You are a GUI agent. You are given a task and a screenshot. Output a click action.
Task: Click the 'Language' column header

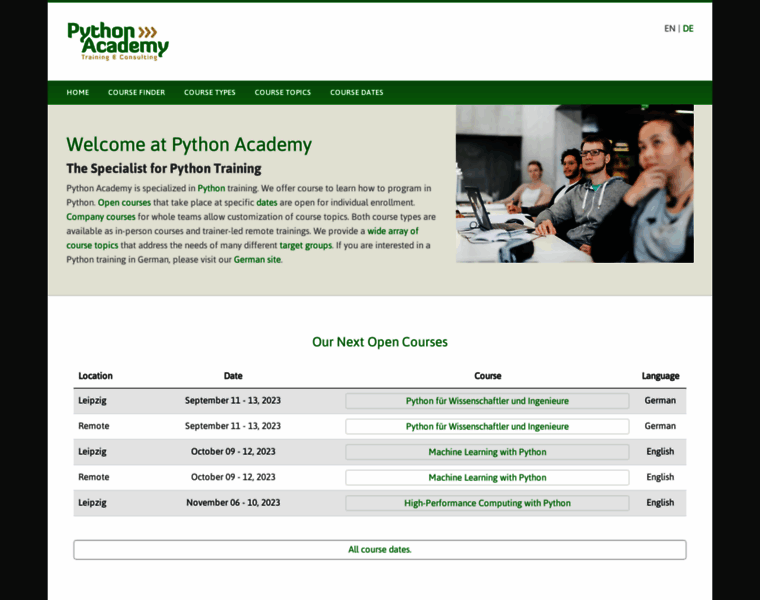[660, 376]
